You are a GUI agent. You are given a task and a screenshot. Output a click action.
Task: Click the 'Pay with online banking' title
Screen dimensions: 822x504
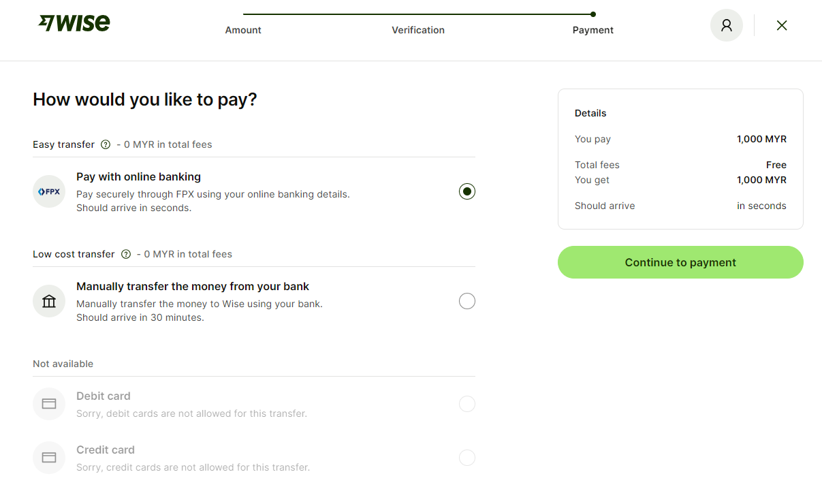click(x=138, y=176)
